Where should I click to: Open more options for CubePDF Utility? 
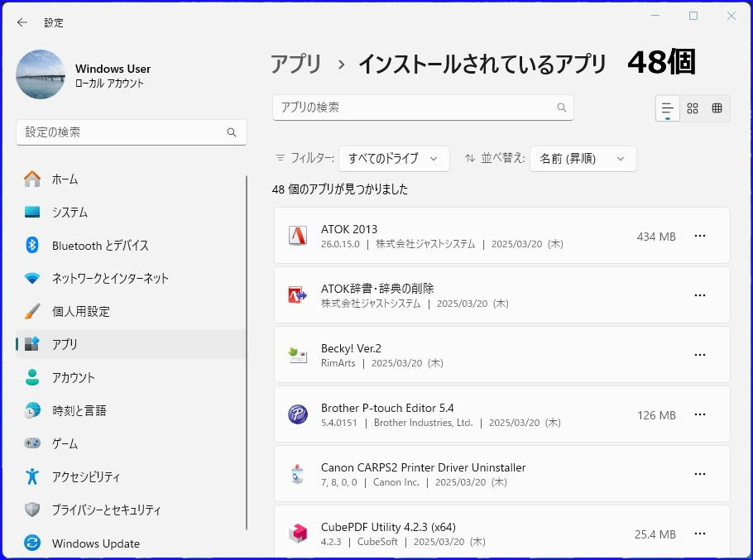click(x=700, y=534)
